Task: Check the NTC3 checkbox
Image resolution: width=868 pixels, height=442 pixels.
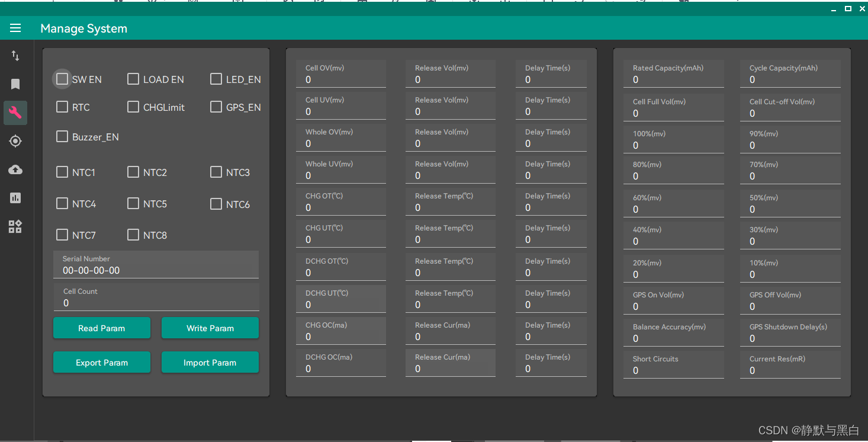Action: coord(216,172)
